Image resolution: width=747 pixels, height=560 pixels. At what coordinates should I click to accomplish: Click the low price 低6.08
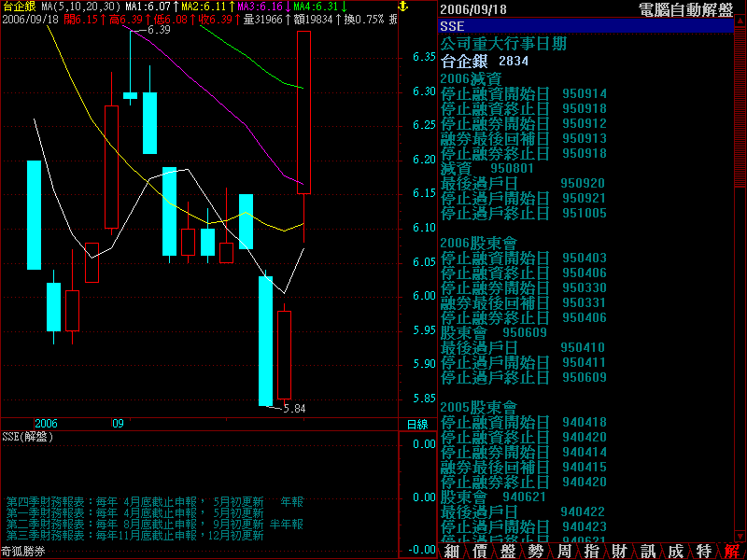175,20
